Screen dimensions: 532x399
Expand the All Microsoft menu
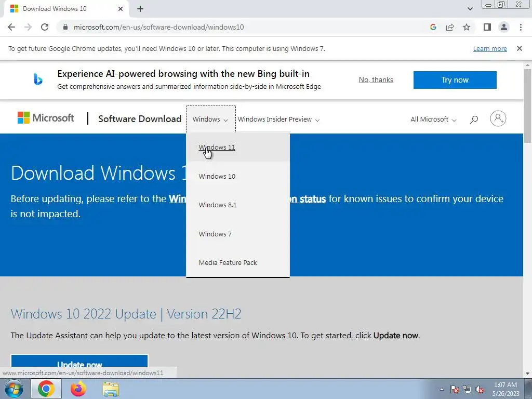[x=433, y=119]
